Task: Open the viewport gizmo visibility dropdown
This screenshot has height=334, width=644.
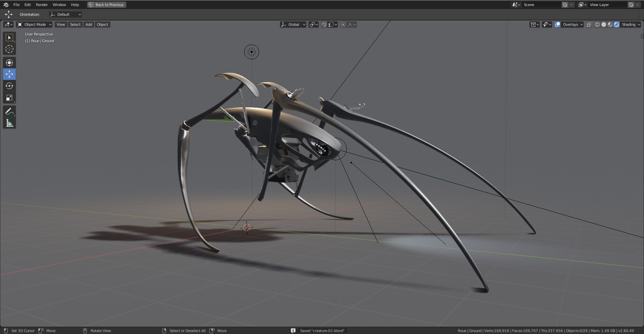Action: pyautogui.click(x=547, y=24)
